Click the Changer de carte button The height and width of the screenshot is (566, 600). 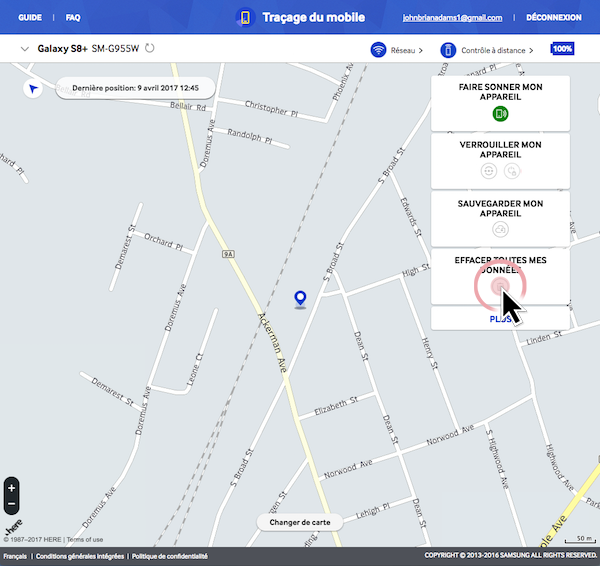coord(300,522)
